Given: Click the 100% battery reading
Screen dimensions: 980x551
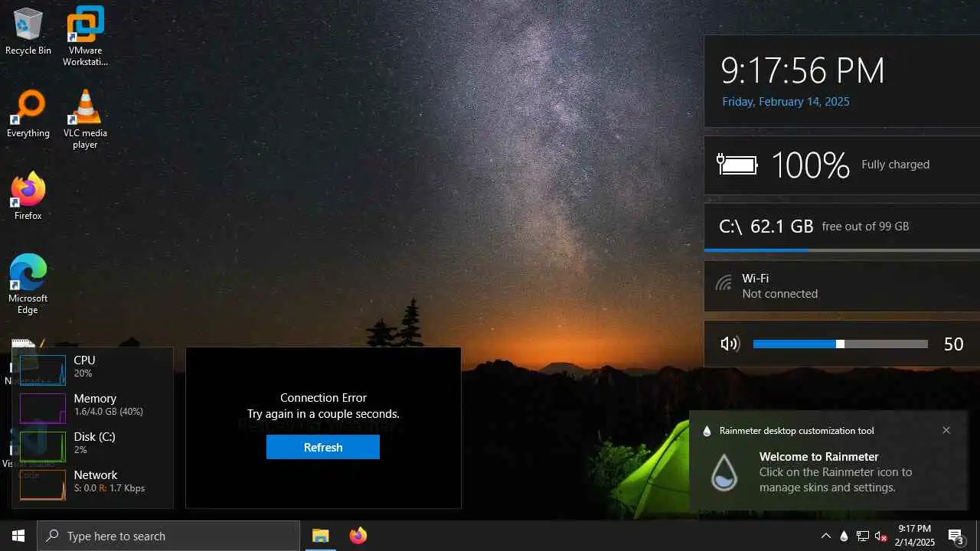Looking at the screenshot, I should (810, 165).
